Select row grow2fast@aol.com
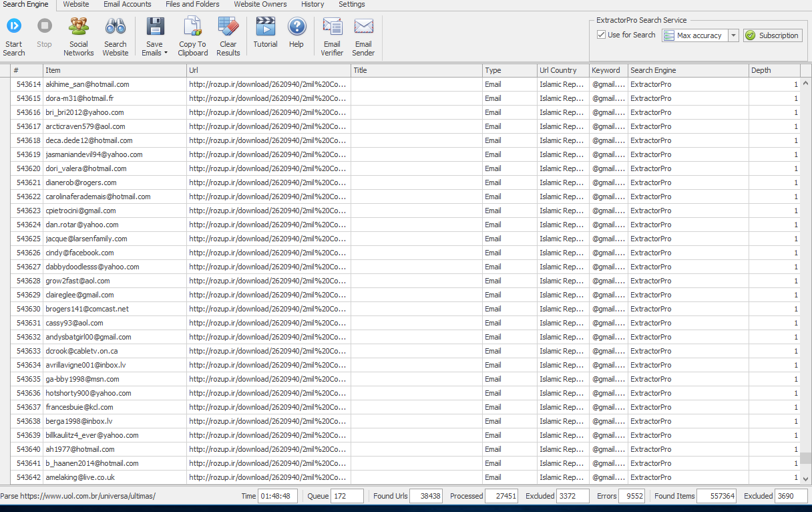812x512 pixels. pos(406,281)
